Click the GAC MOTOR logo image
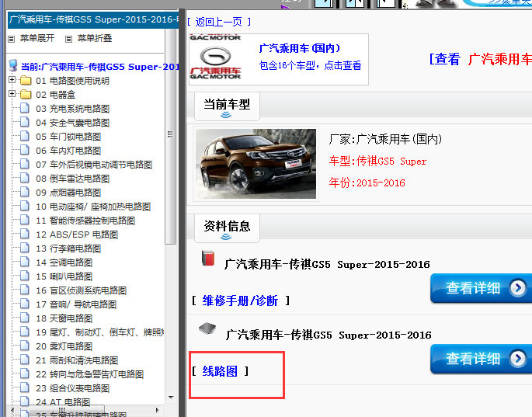This screenshot has height=417, width=532. tap(215, 57)
